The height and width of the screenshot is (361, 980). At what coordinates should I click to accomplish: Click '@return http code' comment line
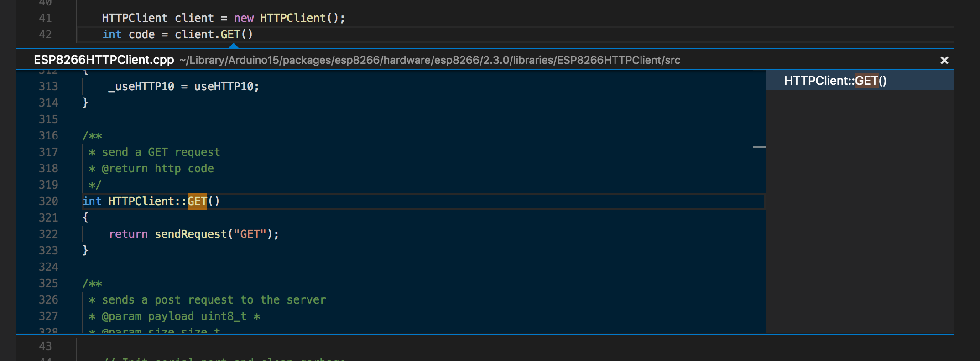157,169
